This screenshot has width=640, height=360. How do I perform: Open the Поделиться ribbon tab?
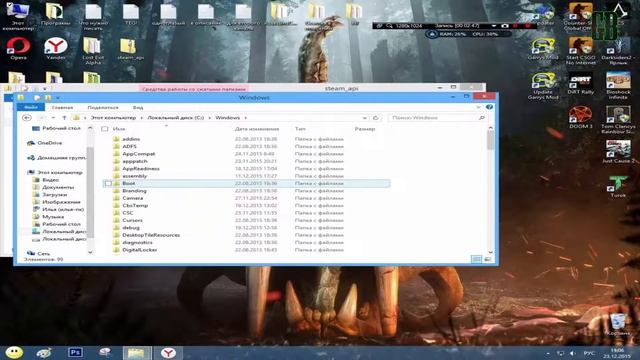[x=103, y=107]
